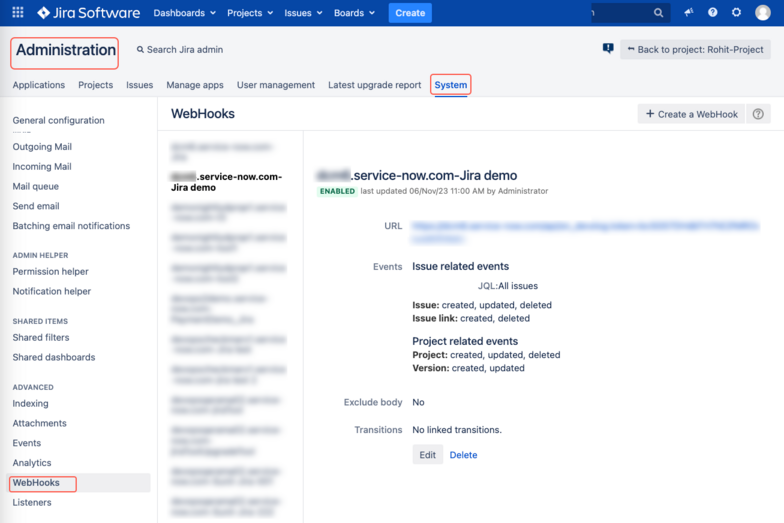Open the WebHooks help icon

pos(758,114)
